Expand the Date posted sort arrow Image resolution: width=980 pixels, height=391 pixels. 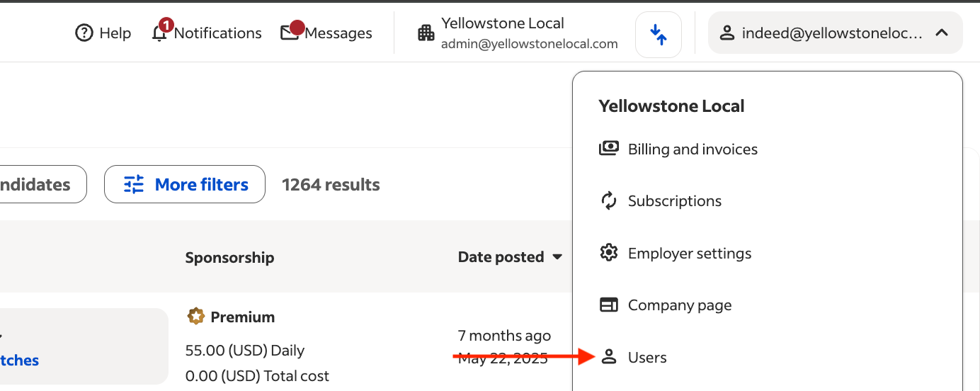tap(557, 257)
